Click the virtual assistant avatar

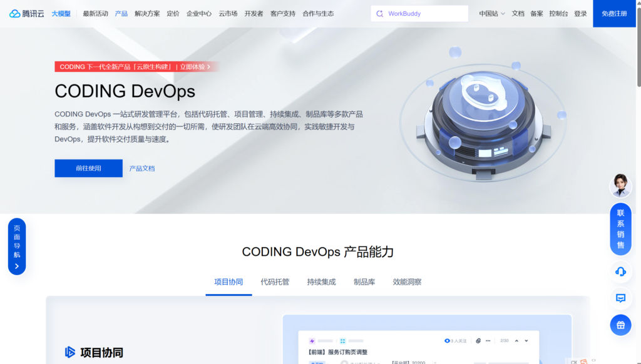pyautogui.click(x=620, y=186)
